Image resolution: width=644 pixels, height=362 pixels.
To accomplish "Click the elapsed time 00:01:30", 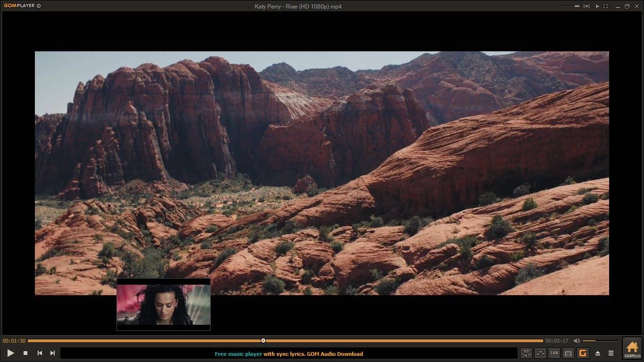I will tap(14, 341).
